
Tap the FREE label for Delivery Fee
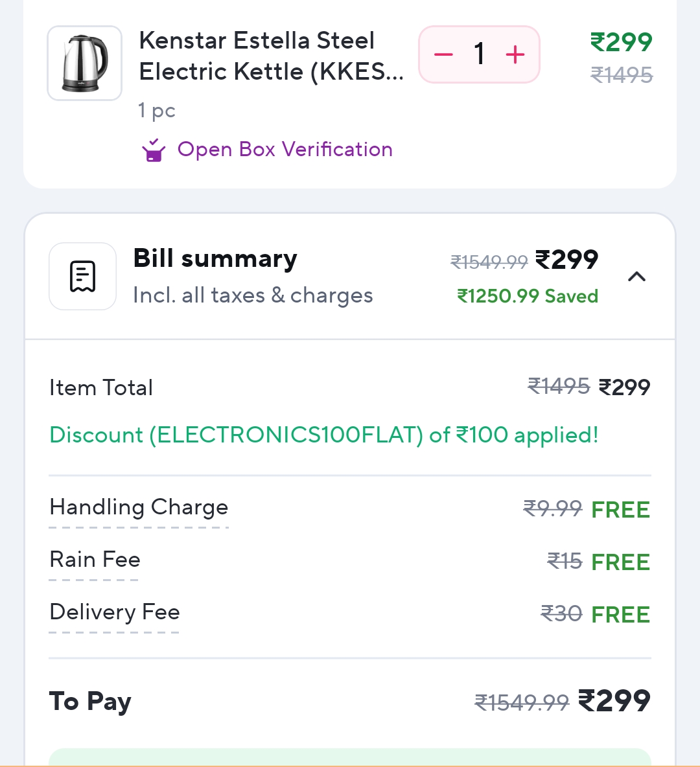620,615
